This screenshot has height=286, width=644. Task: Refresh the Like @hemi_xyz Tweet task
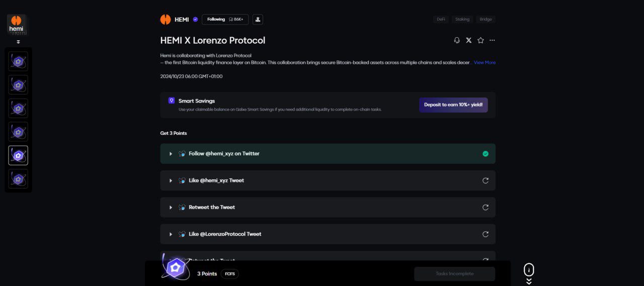pyautogui.click(x=486, y=180)
